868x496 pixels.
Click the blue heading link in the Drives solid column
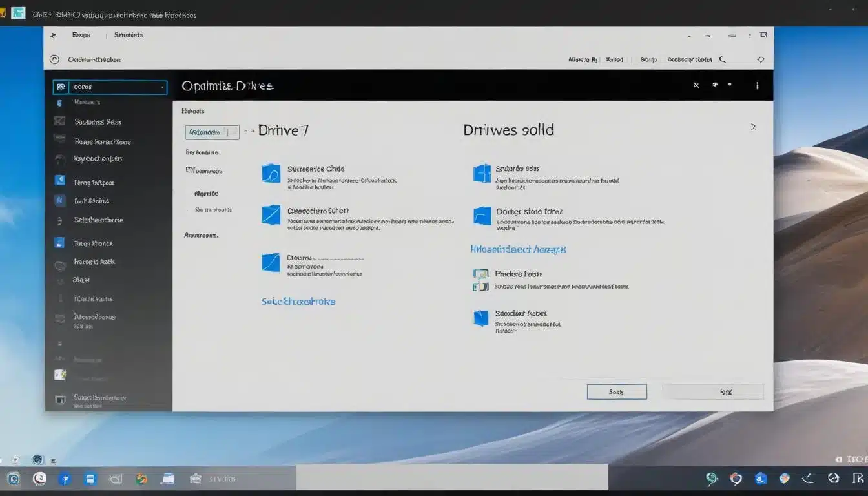coord(518,249)
